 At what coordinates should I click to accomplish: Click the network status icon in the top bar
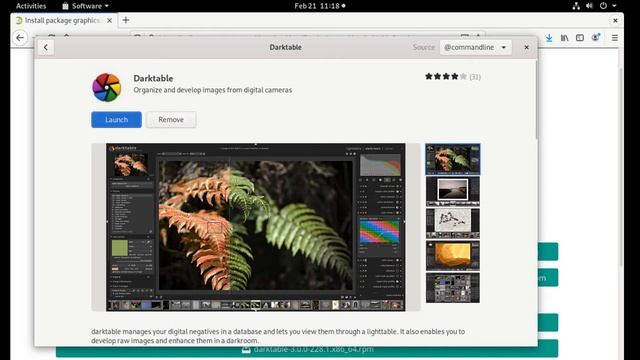[x=576, y=6]
